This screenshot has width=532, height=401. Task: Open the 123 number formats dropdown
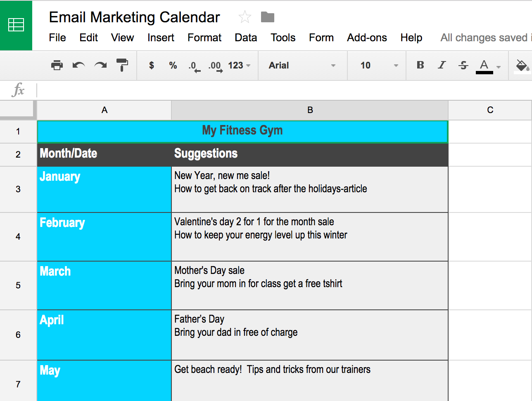tap(239, 65)
